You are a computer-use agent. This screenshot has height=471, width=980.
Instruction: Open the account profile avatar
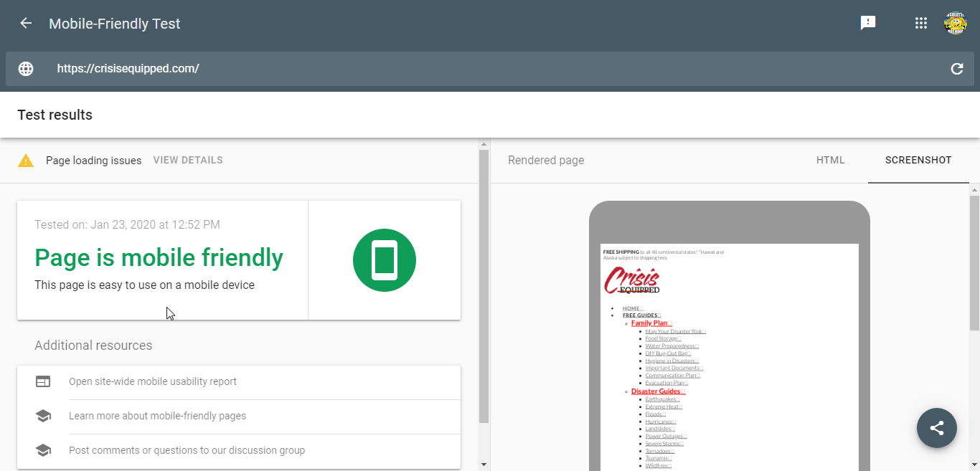pos(956,23)
